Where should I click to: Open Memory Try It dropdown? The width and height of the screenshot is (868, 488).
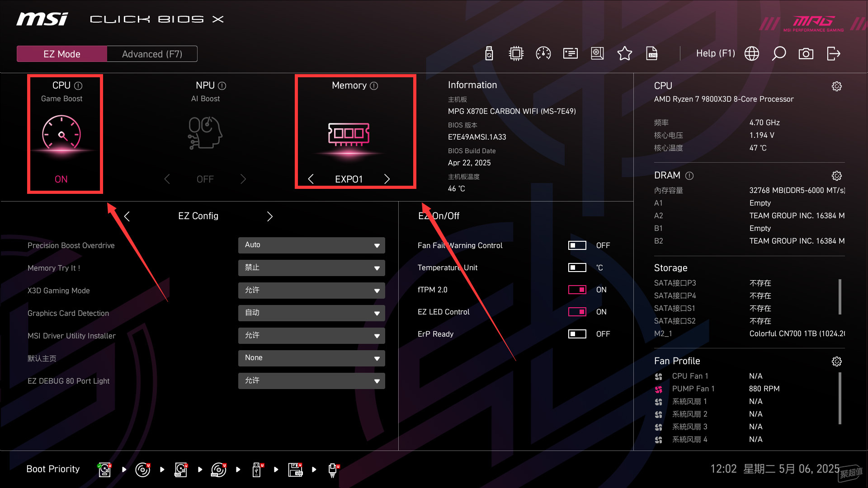pos(311,267)
